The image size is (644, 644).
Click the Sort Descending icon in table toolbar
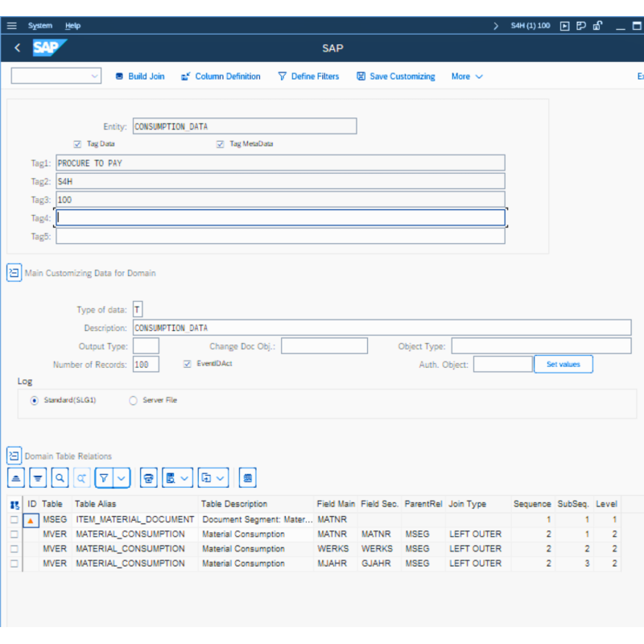pos(38,477)
